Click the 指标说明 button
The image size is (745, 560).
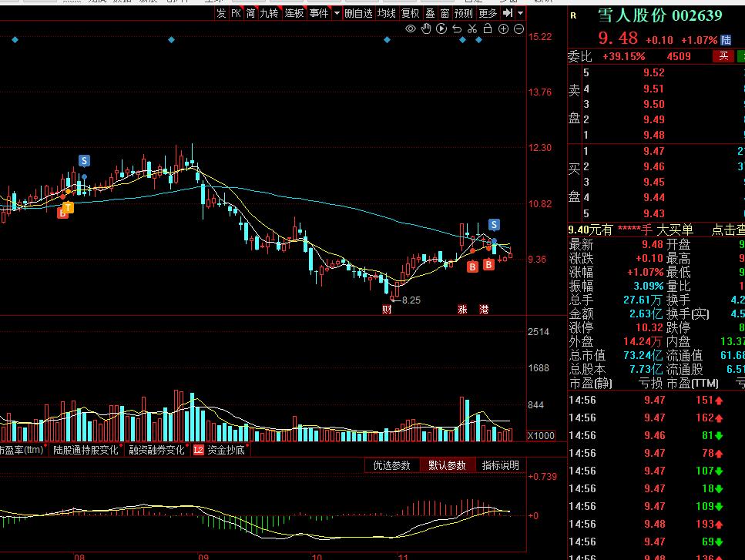(500, 465)
